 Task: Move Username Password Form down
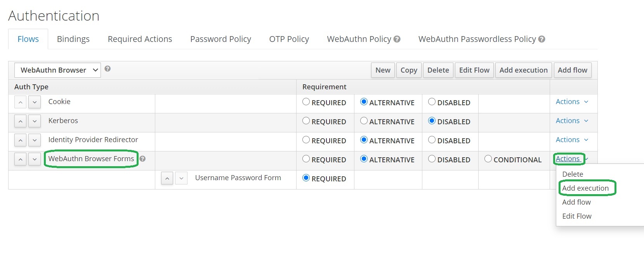pyautogui.click(x=181, y=178)
